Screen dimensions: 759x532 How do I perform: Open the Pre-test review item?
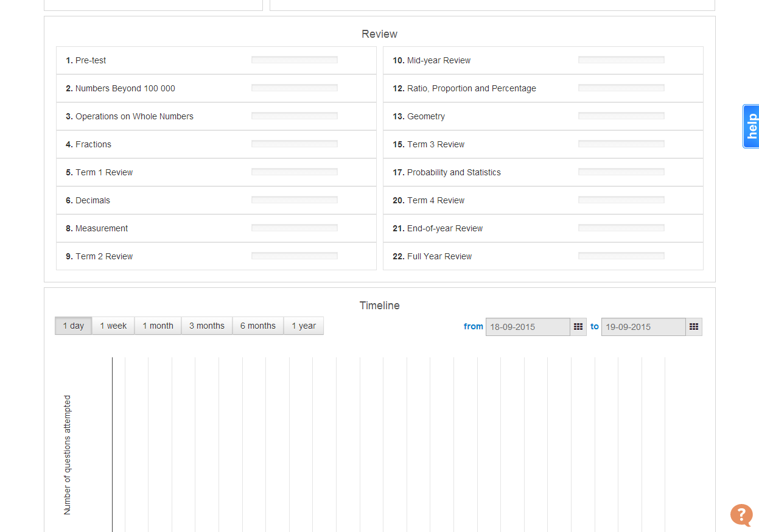[91, 60]
